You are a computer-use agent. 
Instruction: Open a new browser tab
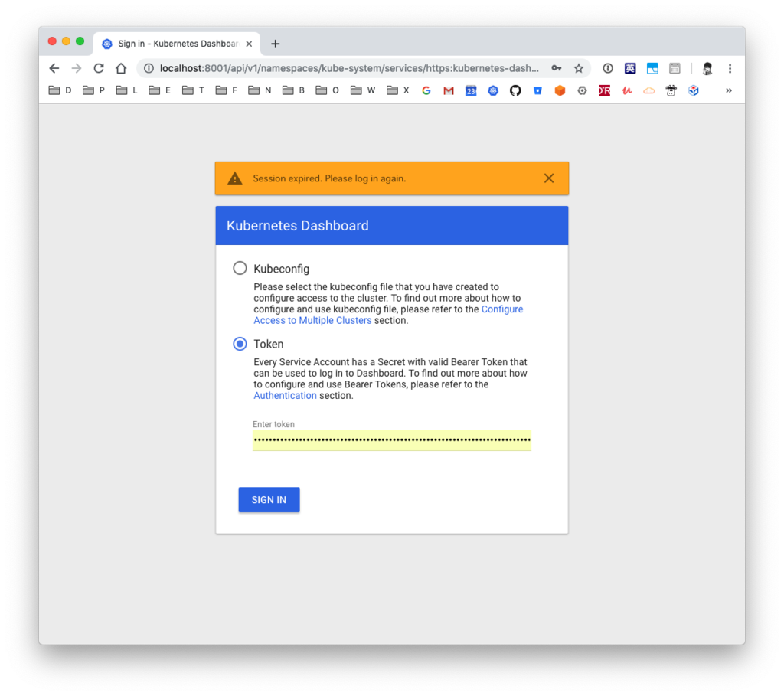[x=275, y=44]
